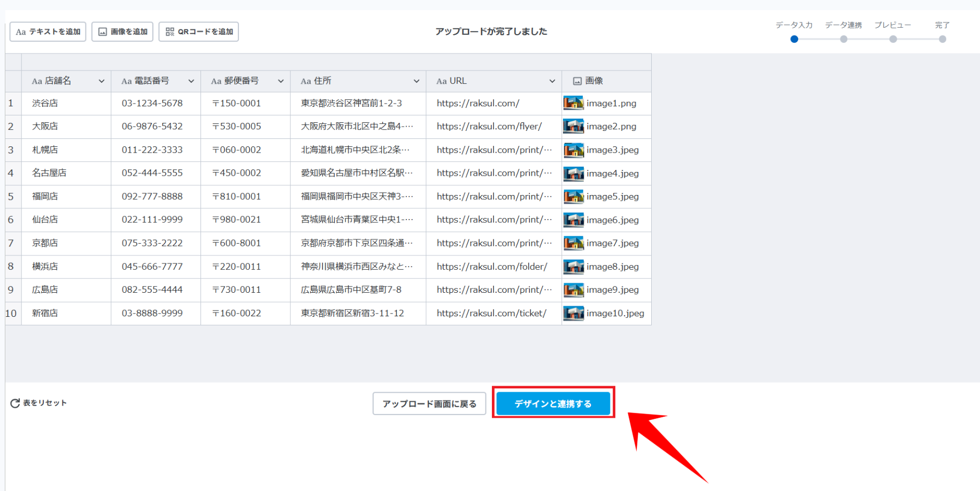Open the 店舗名 column dropdown
The image size is (980, 491).
pos(102,81)
